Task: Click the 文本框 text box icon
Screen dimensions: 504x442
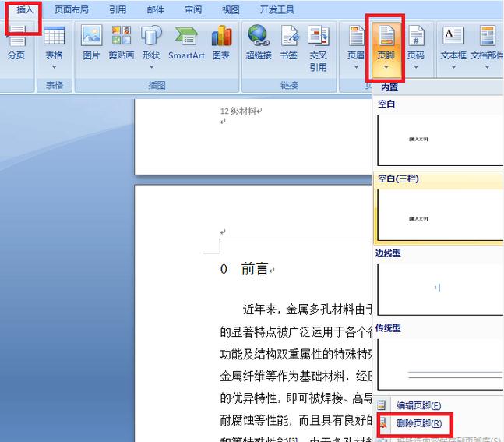Action: click(x=453, y=35)
